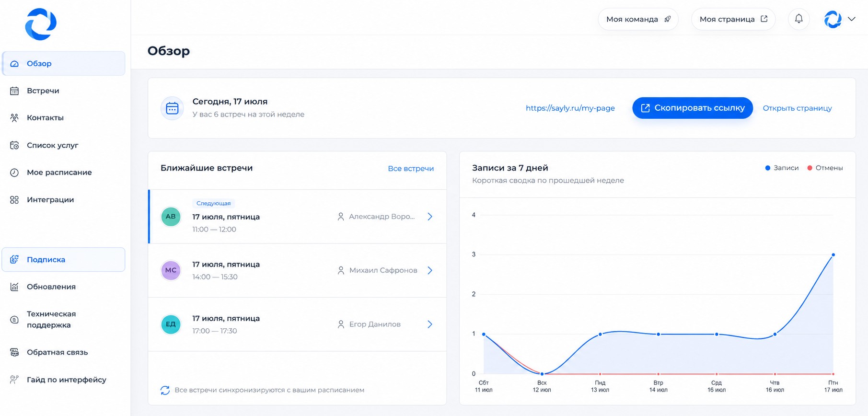Viewport: 868px width, 416px height.
Task: Open the Все встречи link
Action: pos(411,168)
